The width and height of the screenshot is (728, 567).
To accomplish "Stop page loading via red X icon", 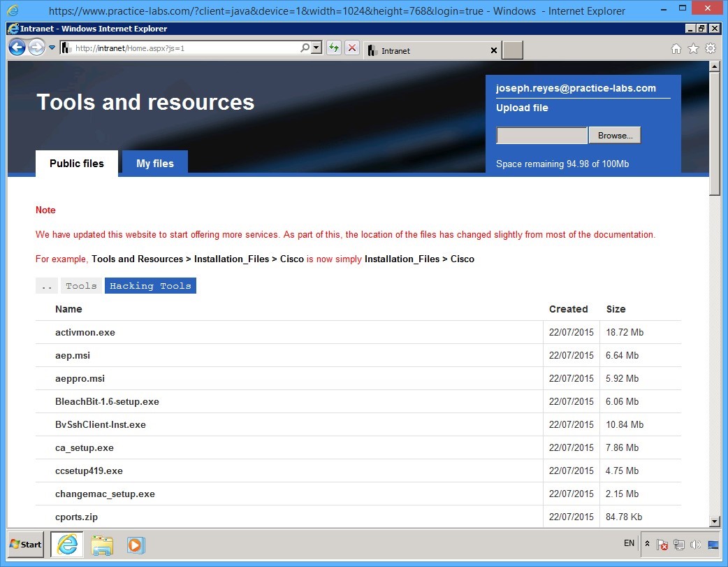I will pos(351,48).
